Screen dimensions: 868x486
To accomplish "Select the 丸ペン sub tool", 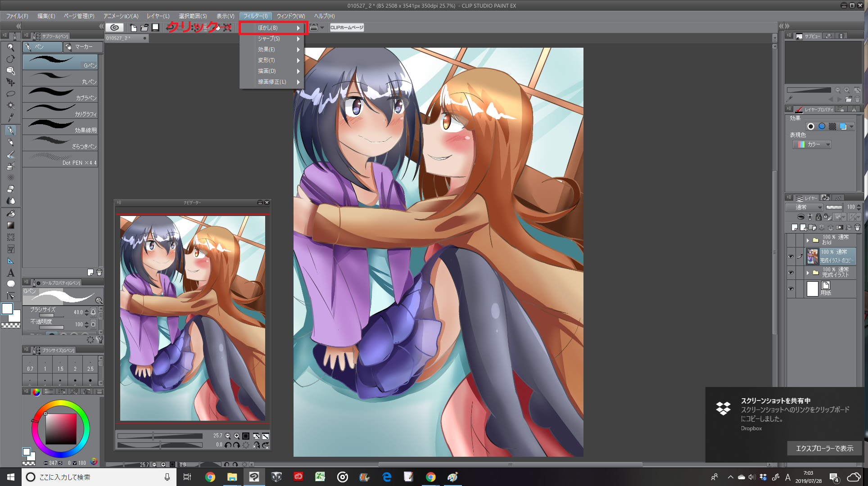I will coord(60,78).
